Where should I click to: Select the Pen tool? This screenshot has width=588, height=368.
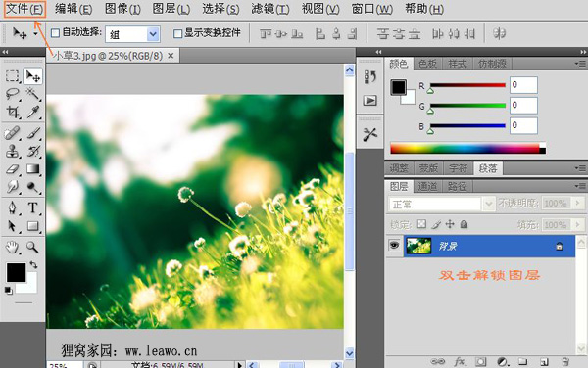click(x=13, y=207)
